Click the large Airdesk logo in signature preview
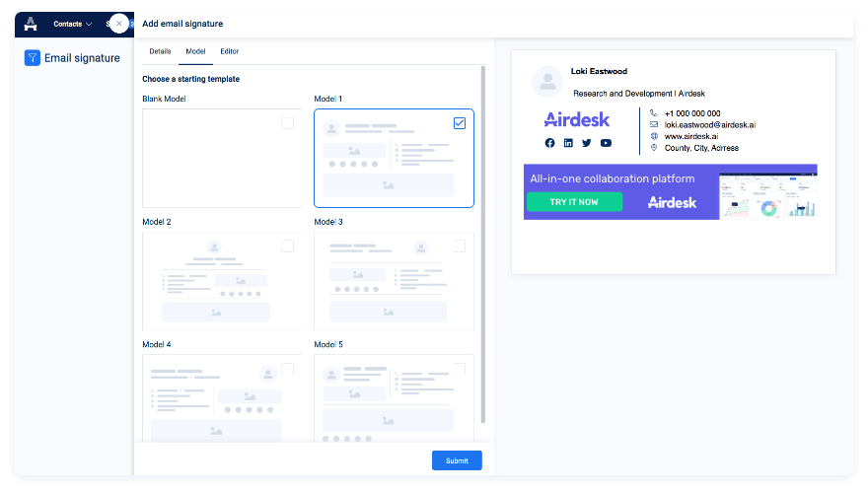Screen dimensions: 868x493 click(x=577, y=119)
